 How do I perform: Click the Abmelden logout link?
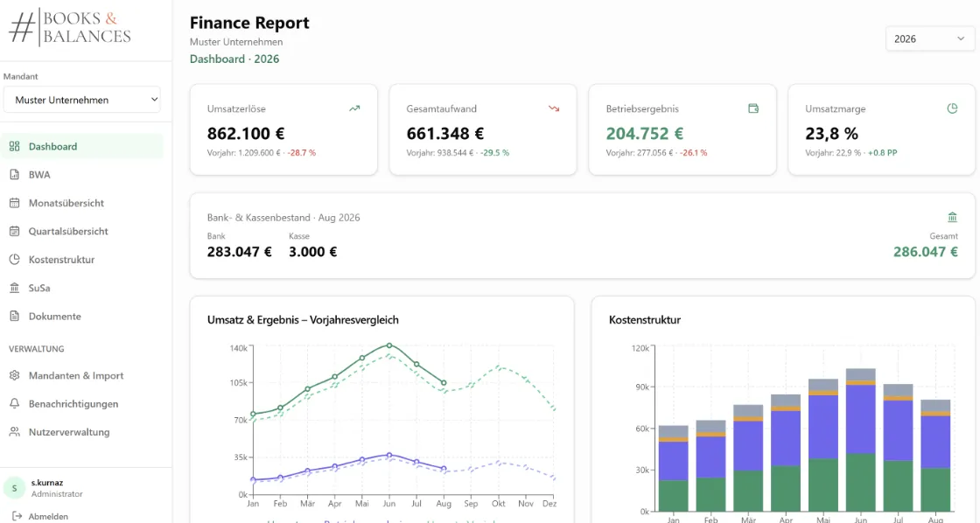(40, 516)
